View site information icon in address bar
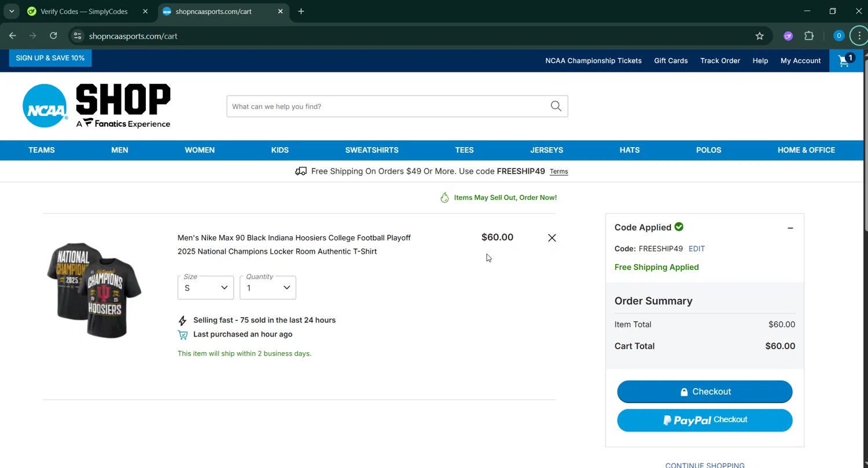The image size is (868, 468). (x=78, y=36)
